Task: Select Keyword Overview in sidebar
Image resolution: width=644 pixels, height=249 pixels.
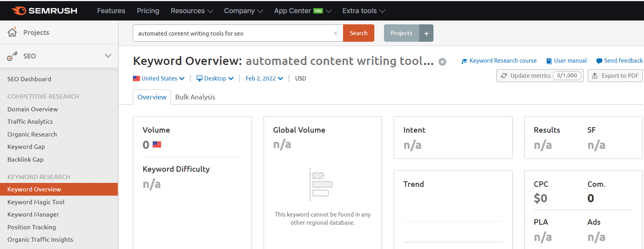Action: pyautogui.click(x=59, y=189)
